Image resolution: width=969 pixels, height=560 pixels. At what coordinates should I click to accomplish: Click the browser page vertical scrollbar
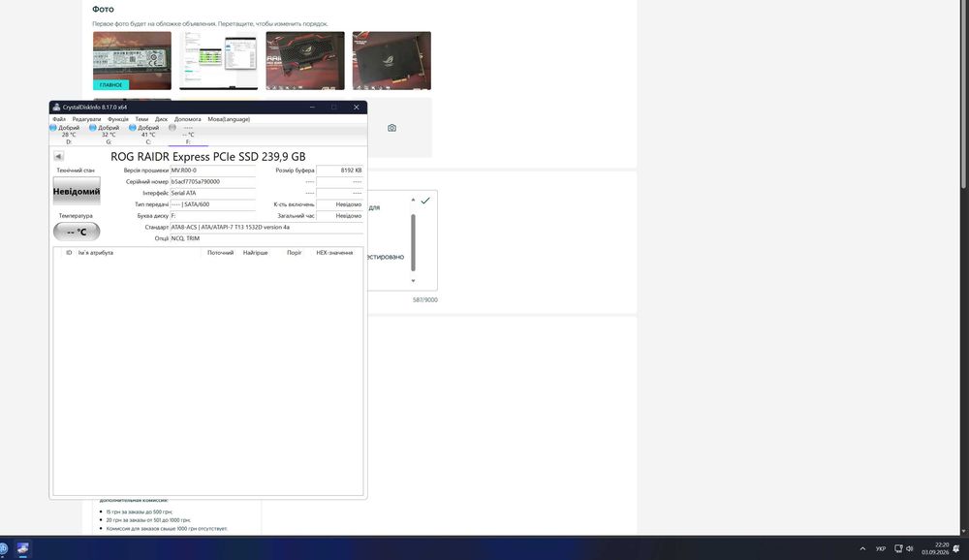pos(963,94)
